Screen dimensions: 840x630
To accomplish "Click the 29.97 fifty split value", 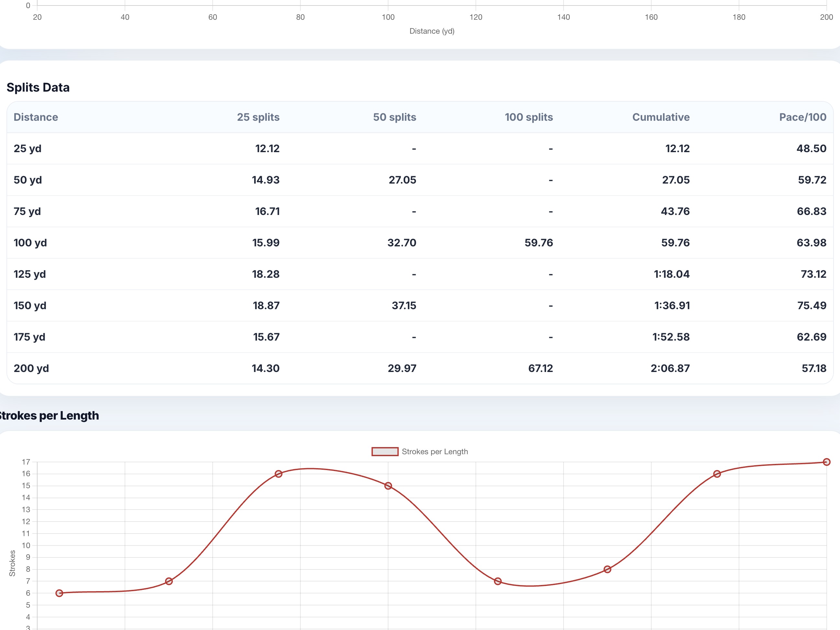I will point(402,368).
